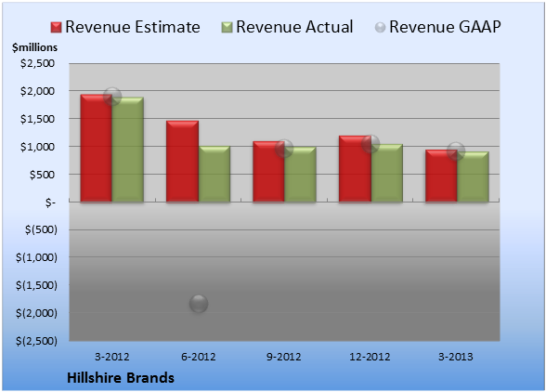Click the negative GAAP marker for 6-2012
The image size is (546, 392).
pyautogui.click(x=199, y=304)
